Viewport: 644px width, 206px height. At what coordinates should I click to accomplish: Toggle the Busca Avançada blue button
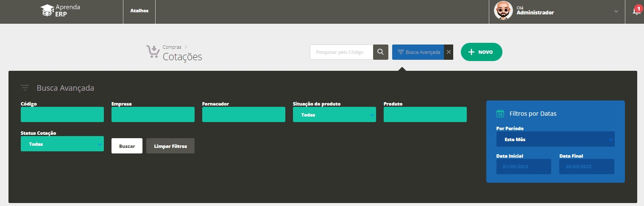coord(418,52)
